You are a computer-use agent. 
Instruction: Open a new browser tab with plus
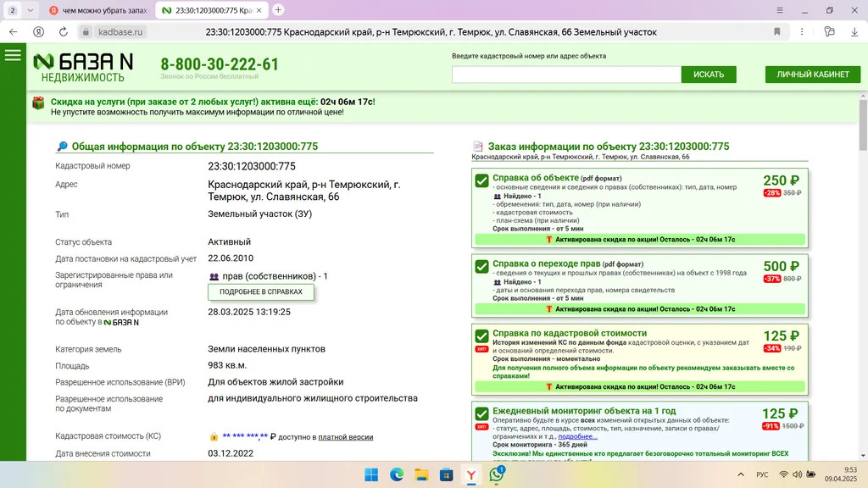pos(278,10)
